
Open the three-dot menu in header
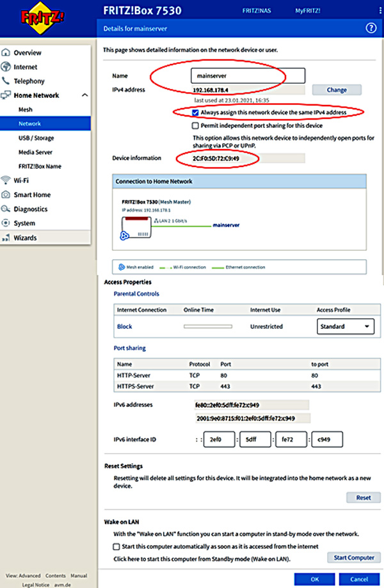(x=380, y=10)
